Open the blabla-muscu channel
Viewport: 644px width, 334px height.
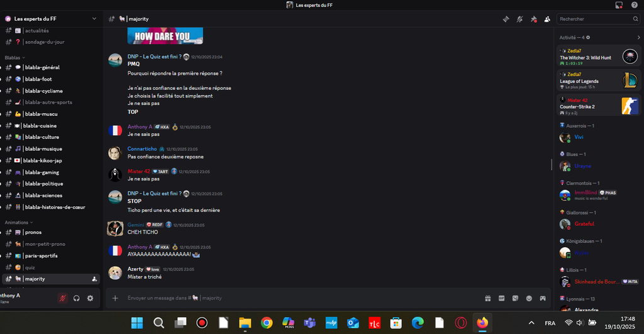[x=51, y=114]
